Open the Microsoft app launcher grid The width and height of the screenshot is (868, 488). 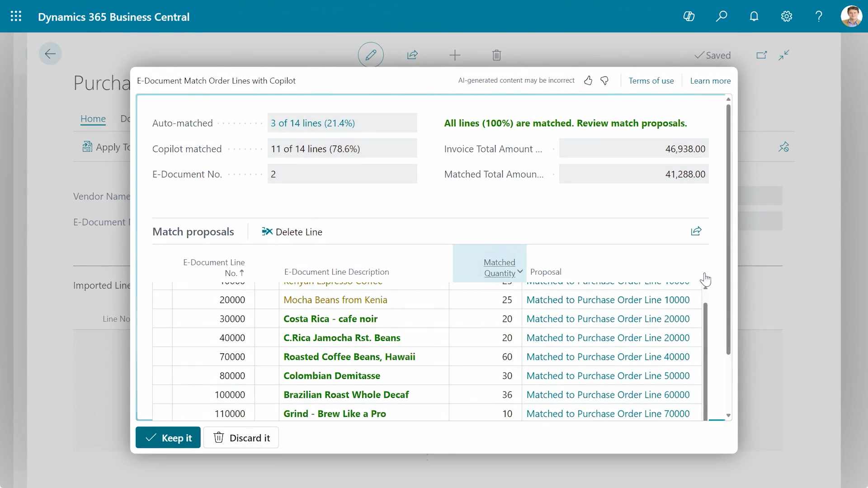pyautogui.click(x=16, y=16)
